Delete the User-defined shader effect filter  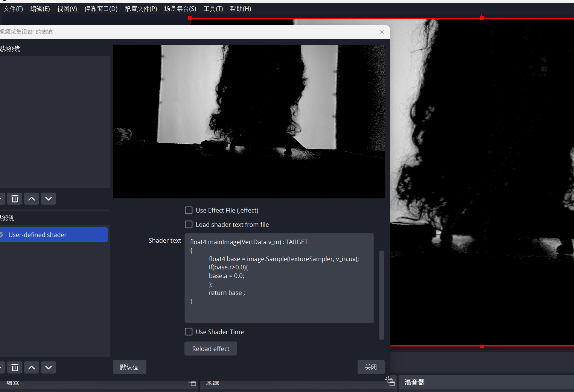15,367
